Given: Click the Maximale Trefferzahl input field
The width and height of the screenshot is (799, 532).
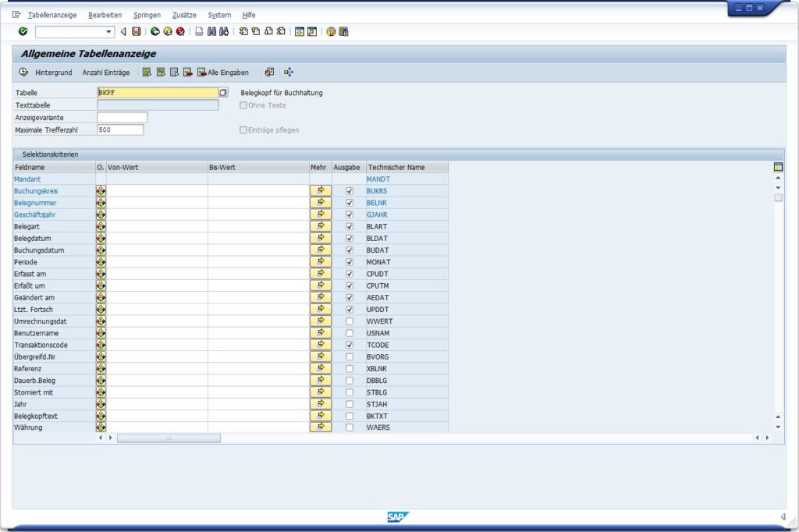Looking at the screenshot, I should click(120, 130).
